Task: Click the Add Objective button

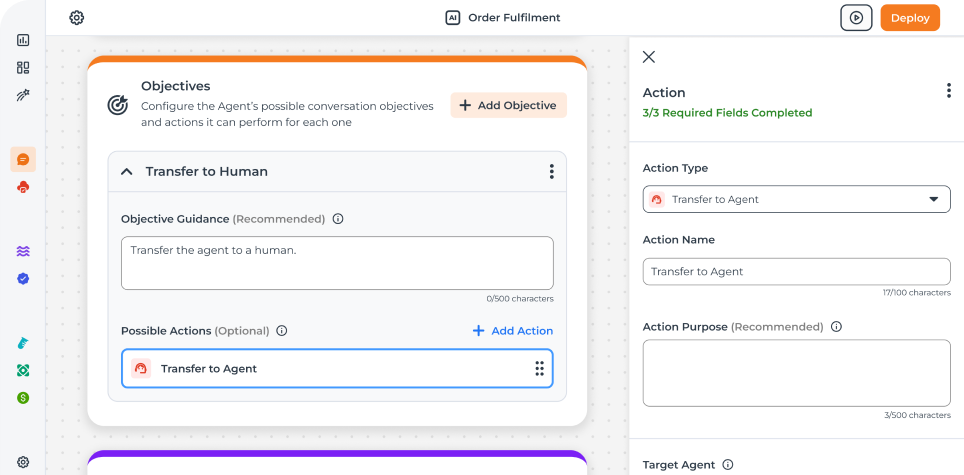Action: click(508, 105)
